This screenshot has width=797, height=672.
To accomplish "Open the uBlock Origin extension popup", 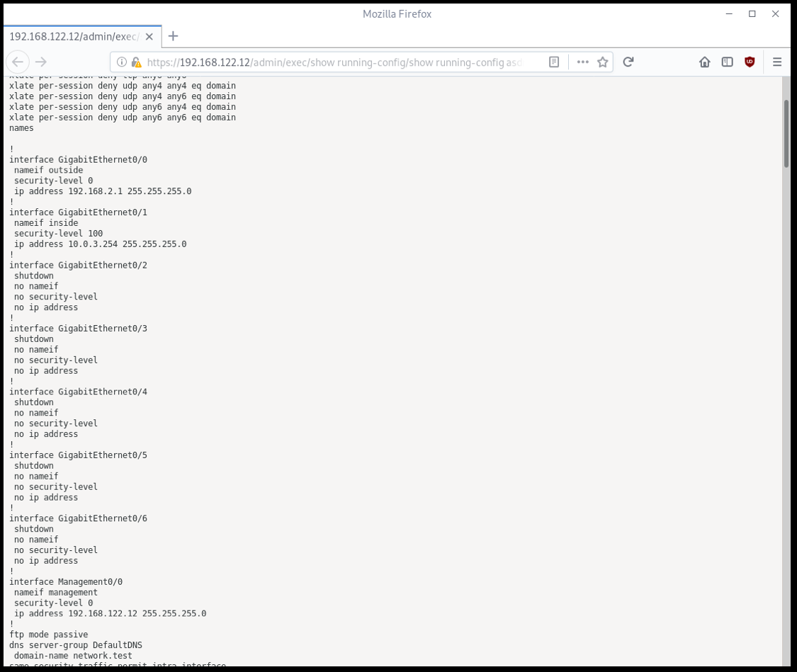I will [x=750, y=62].
